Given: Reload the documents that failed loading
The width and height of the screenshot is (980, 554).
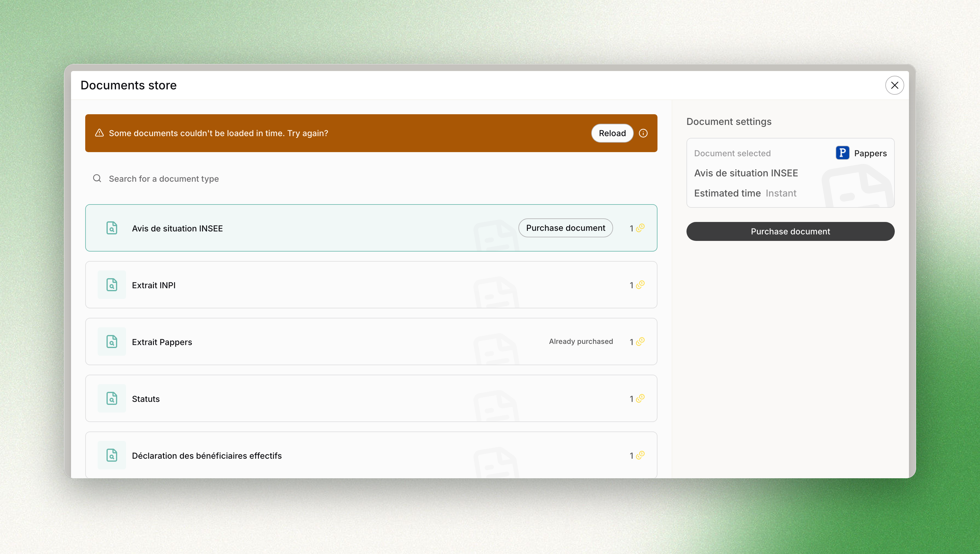Looking at the screenshot, I should pyautogui.click(x=612, y=133).
